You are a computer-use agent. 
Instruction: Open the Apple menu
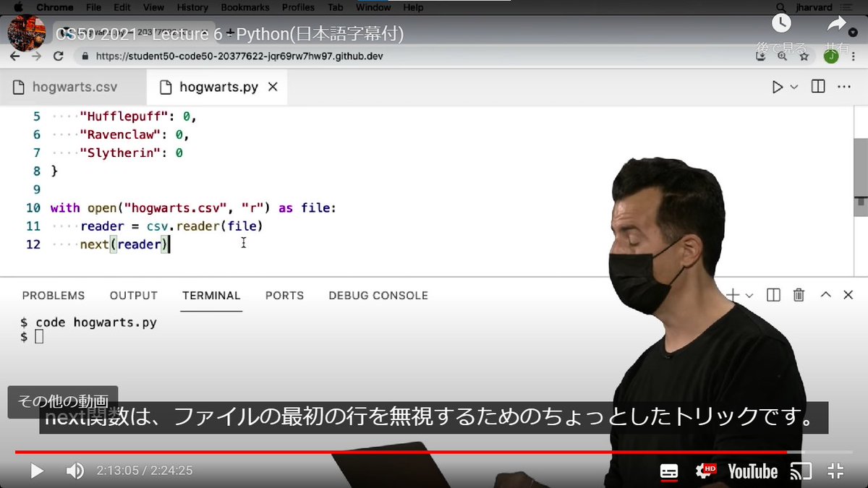18,7
